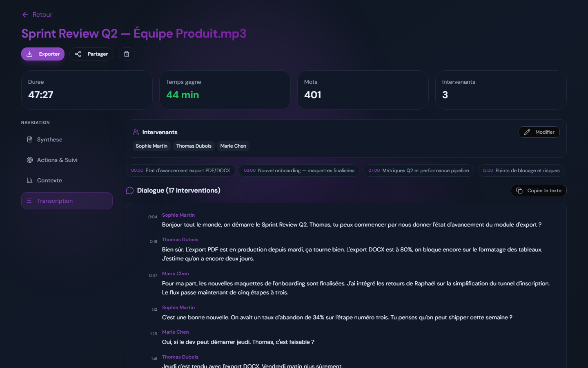
Task: Jump to 03:00 Nouvel onboarding chapter
Action: click(x=299, y=171)
